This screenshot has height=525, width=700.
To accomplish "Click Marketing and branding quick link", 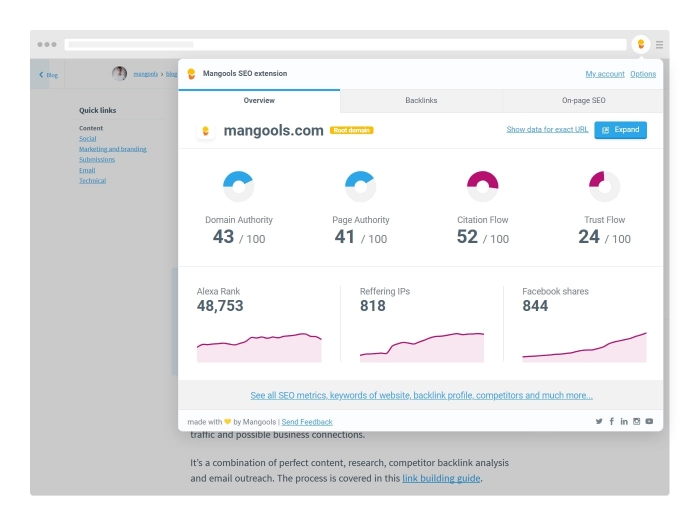I will click(112, 149).
